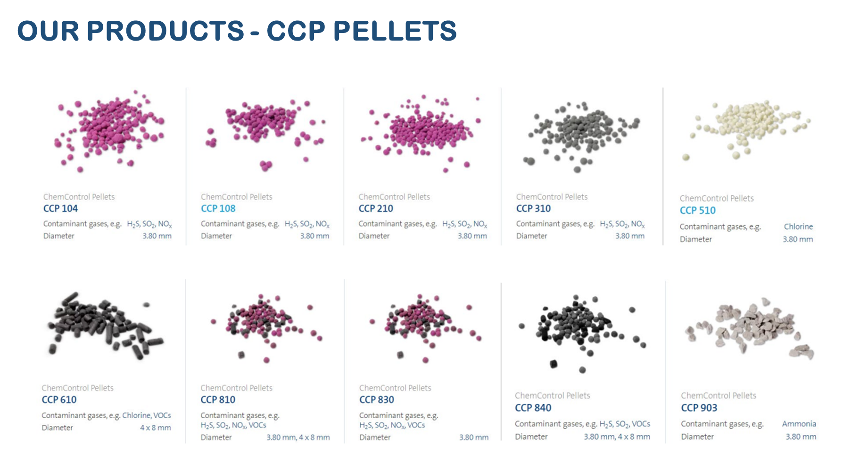Click the CCP 210 pellets picture
Viewport: 868px width, 453px height.
423,132
